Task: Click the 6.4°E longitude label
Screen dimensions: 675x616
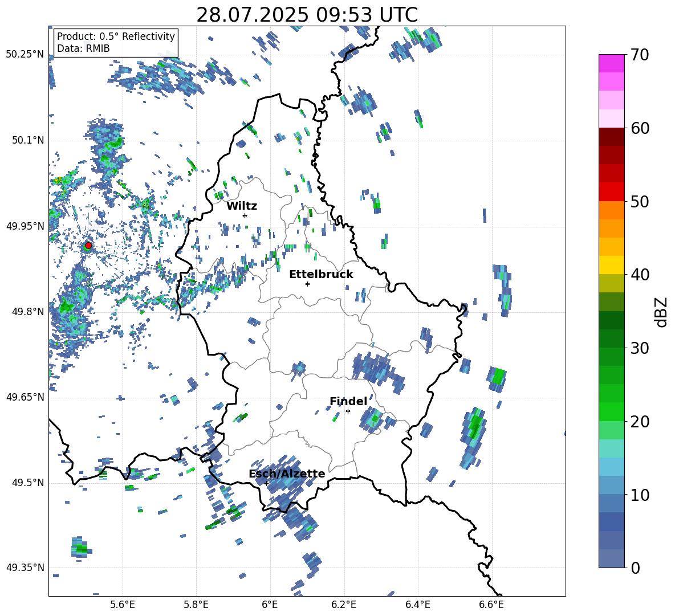Action: (x=417, y=605)
